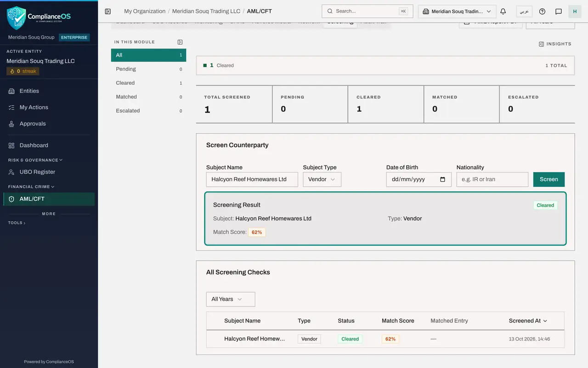Collapse the main sidebar using the top panel icon
588x368 pixels.
coord(108,11)
